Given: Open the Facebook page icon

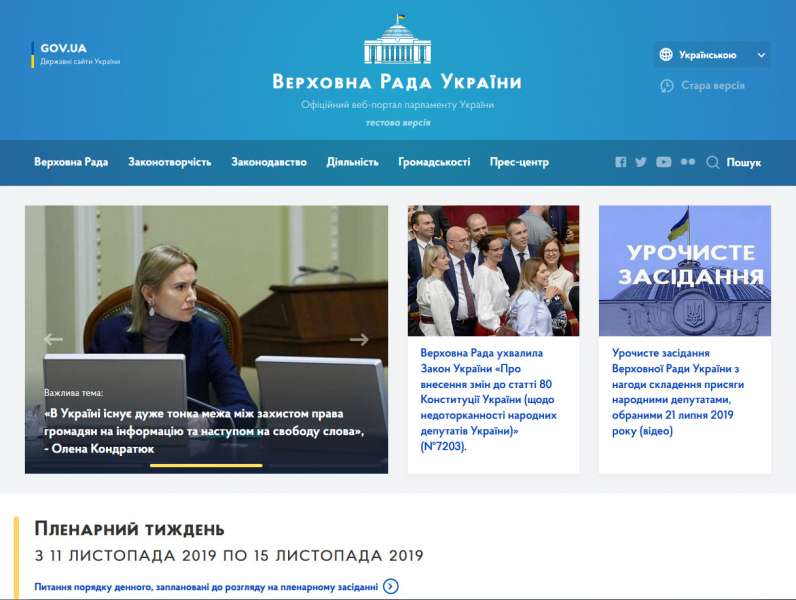Looking at the screenshot, I should 621,162.
